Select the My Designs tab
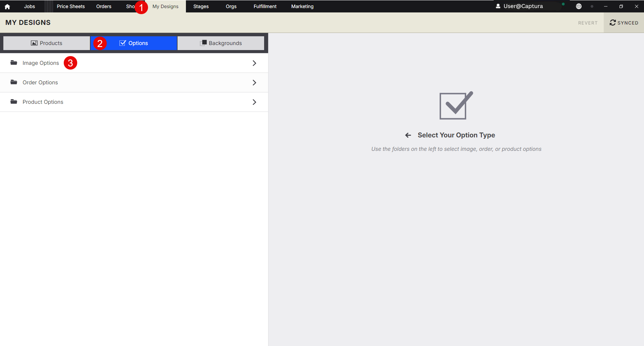 pyautogui.click(x=165, y=6)
